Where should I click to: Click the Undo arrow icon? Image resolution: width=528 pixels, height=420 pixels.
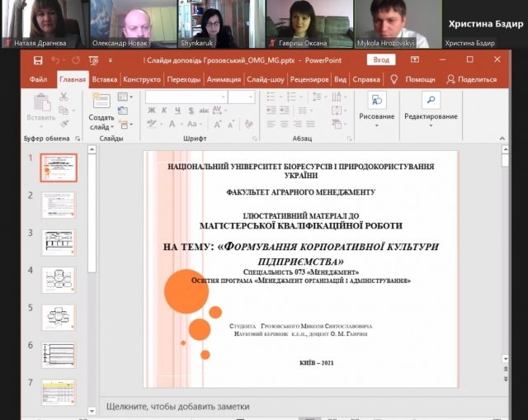click(x=54, y=60)
